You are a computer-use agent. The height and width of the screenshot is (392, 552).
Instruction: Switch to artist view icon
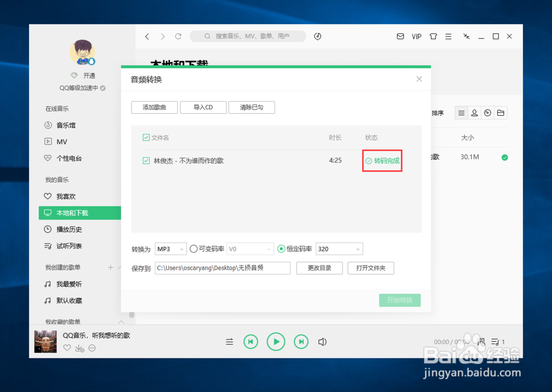[475, 113]
